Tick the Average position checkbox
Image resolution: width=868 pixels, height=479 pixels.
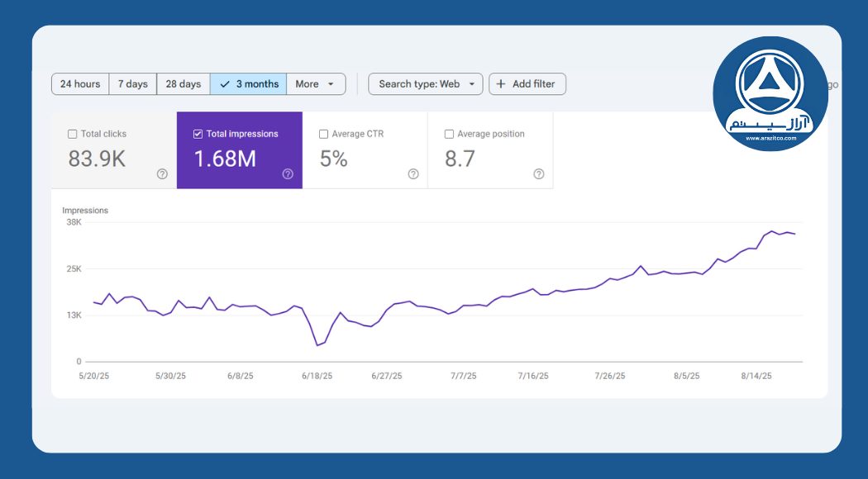click(449, 134)
